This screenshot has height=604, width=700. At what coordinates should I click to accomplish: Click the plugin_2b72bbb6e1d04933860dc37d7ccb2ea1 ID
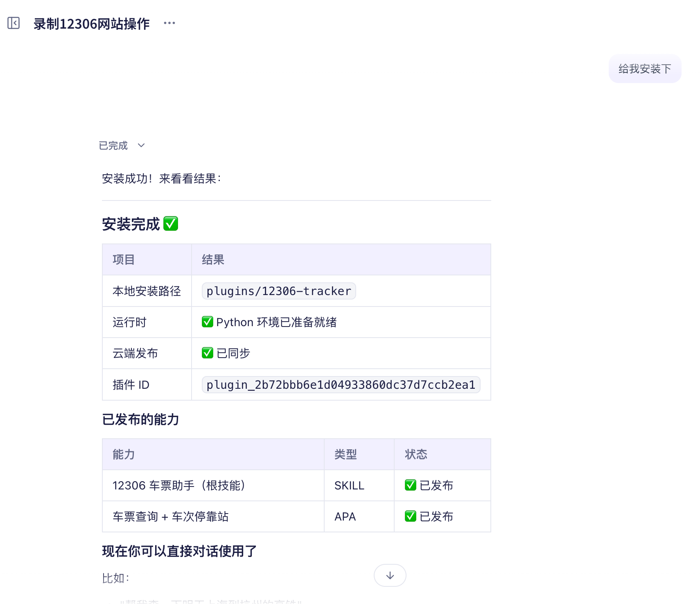coord(341,385)
